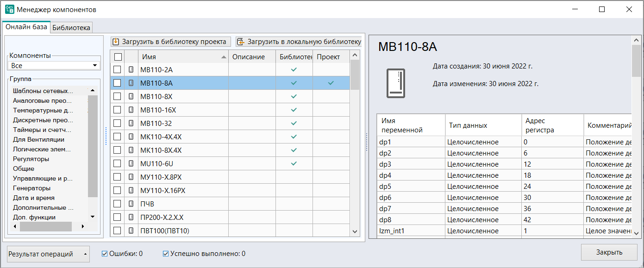The width and height of the screenshot is (644, 268).
Task: Sort by the Имя column header
Action: click(x=181, y=56)
